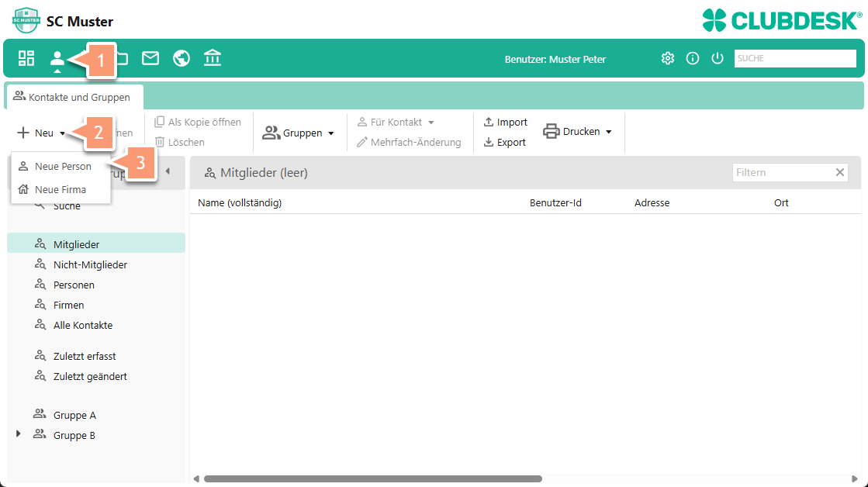This screenshot has height=487, width=868.
Task: Sort by Benutzer-Id column
Action: pos(555,202)
